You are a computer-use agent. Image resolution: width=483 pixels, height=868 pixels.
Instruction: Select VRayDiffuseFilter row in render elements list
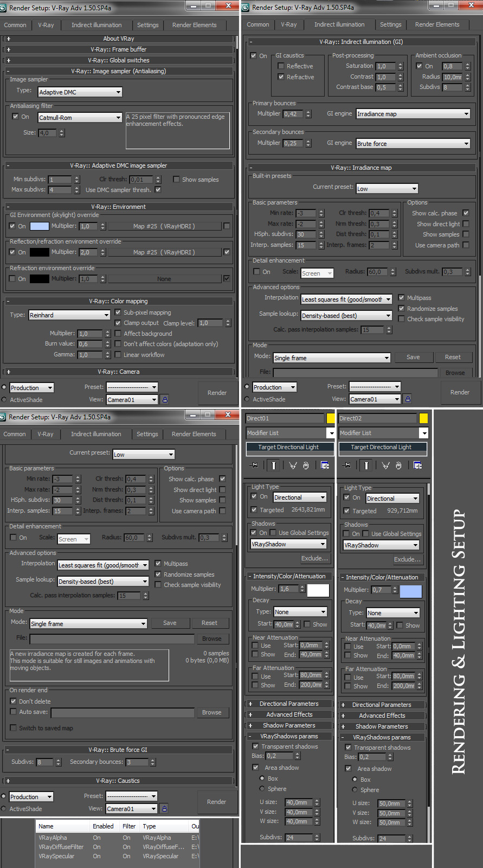pos(118,847)
